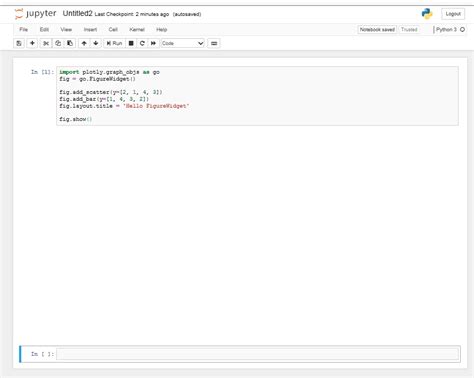This screenshot has height=378, width=474.
Task: Open the View menu
Action: [x=66, y=29]
